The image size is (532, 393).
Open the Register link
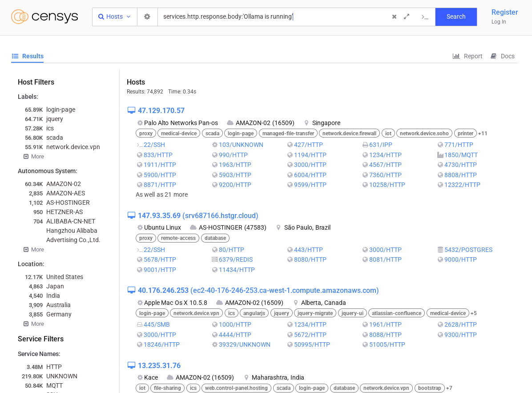point(504,12)
